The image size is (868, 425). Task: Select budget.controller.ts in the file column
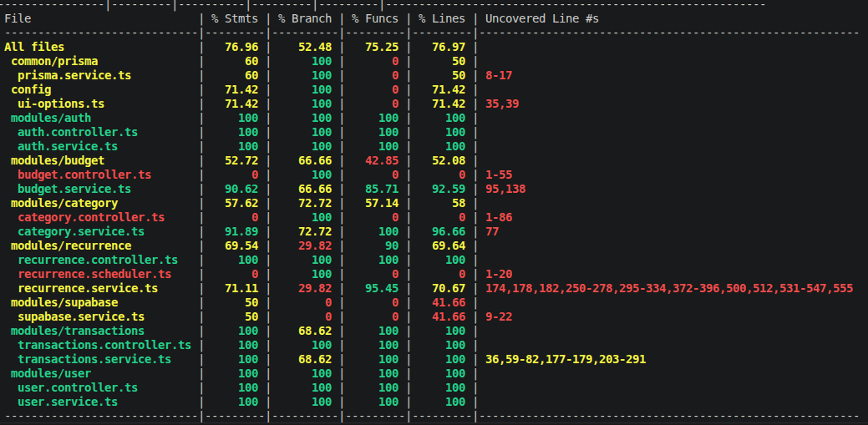point(84,175)
